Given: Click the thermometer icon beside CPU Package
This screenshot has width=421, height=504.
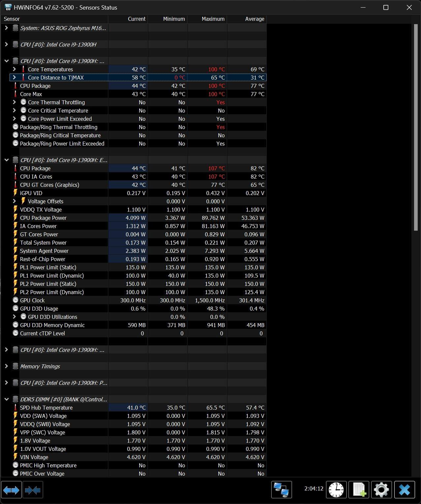Looking at the screenshot, I should 15,86.
